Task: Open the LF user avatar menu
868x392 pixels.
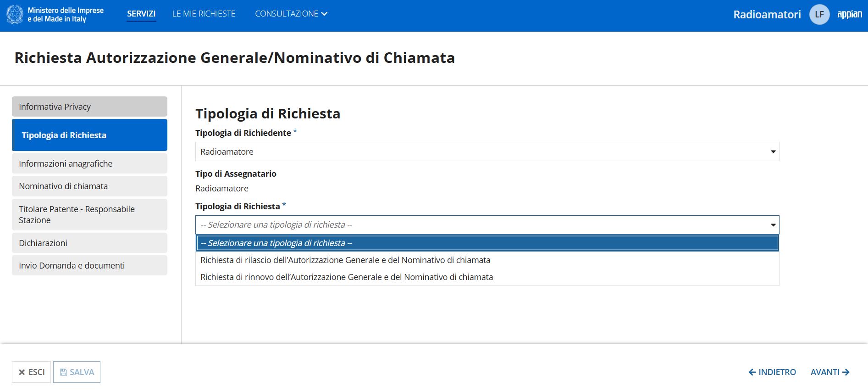Action: coord(819,14)
